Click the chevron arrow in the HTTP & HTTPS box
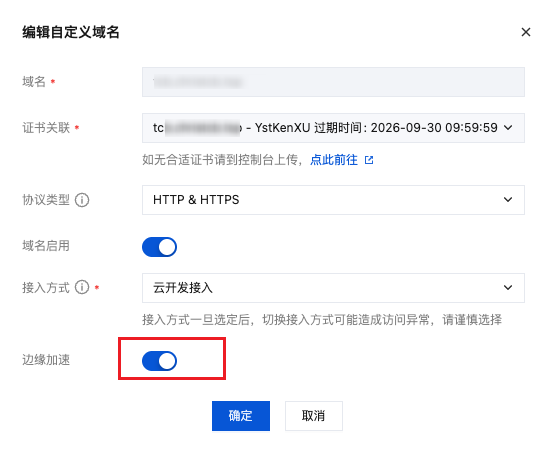The image size is (556, 454). click(508, 200)
